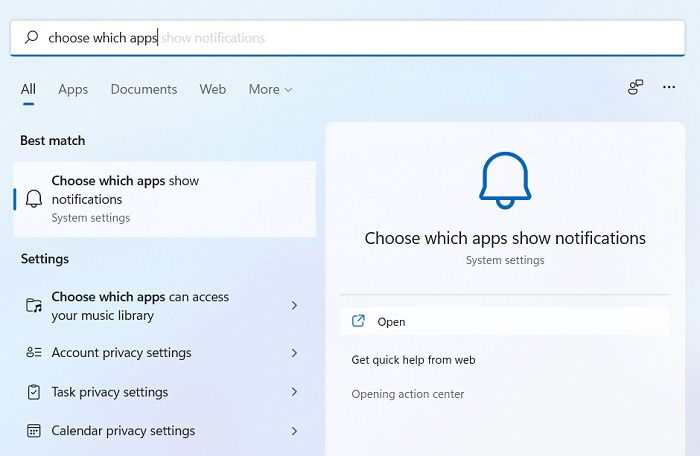Expand the More dropdown
Viewport: 700px width, 456px height.
[271, 89]
